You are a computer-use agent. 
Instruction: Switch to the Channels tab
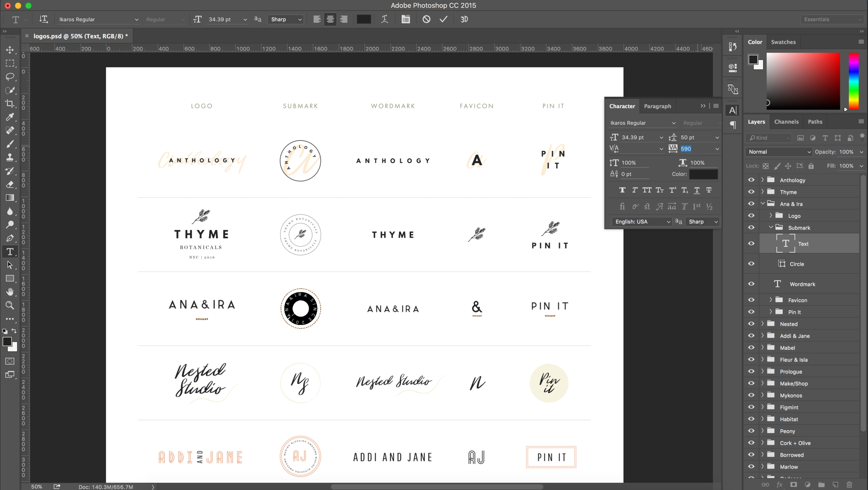tap(786, 122)
